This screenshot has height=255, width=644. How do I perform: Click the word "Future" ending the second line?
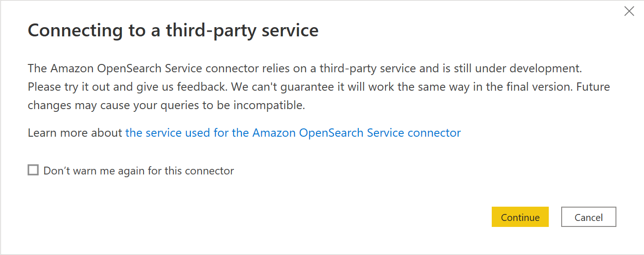(x=593, y=87)
